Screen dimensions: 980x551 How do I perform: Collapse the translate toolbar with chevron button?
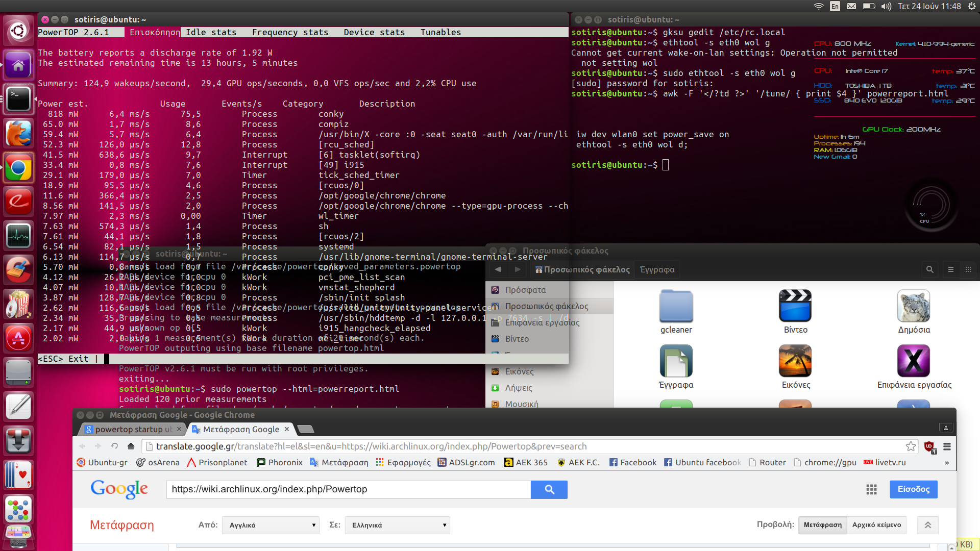(927, 525)
